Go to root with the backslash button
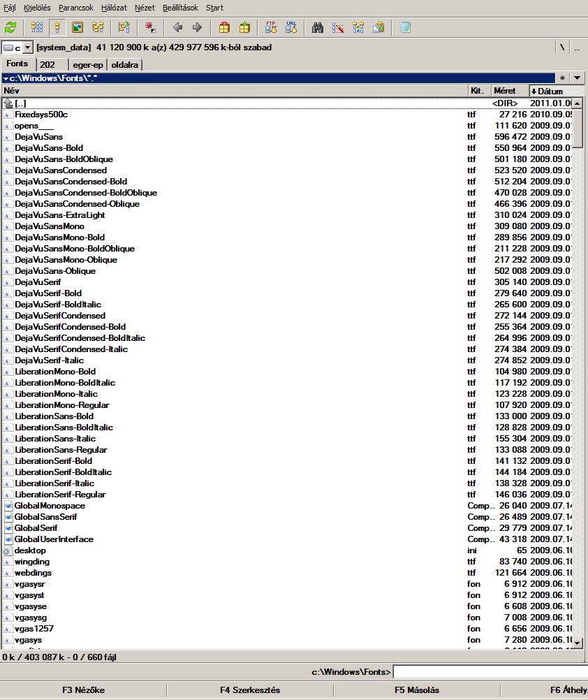This screenshot has width=588, height=700. click(x=562, y=48)
